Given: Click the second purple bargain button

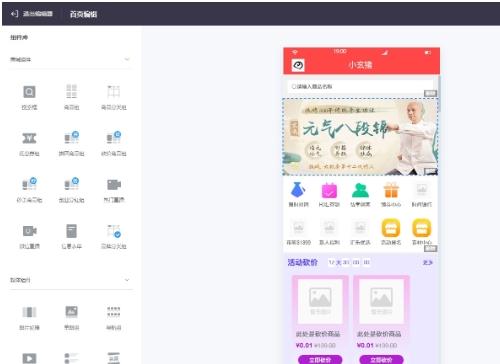Looking at the screenshot, I should coord(381,360).
